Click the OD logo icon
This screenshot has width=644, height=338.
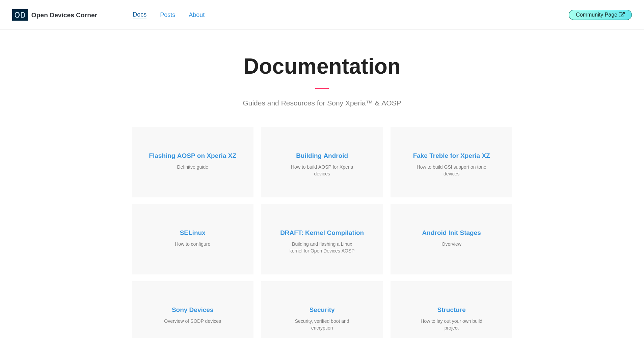20,15
